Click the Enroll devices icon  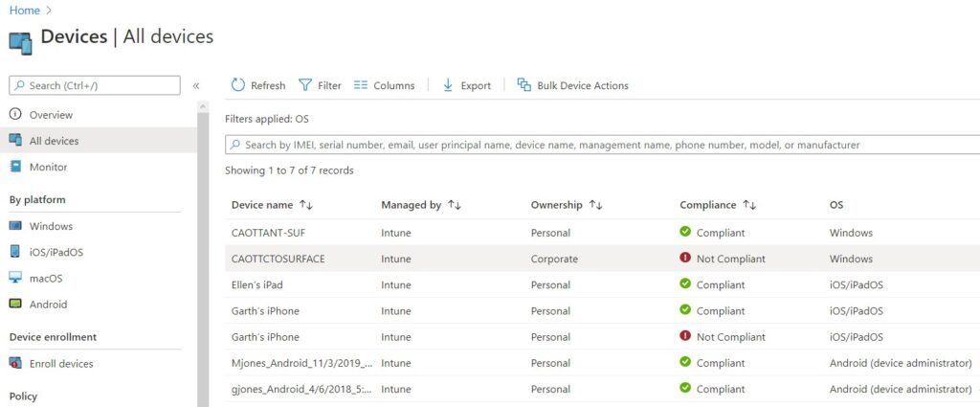[x=15, y=364]
